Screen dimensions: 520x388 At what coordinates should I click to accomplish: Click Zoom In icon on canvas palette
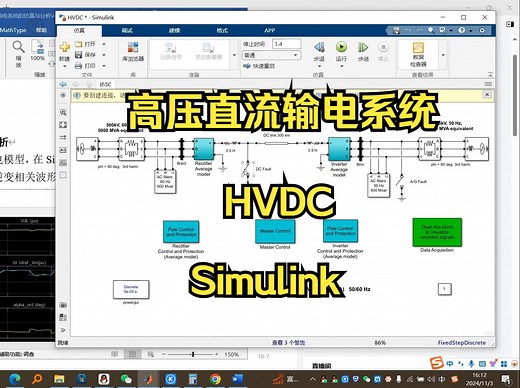(x=63, y=112)
